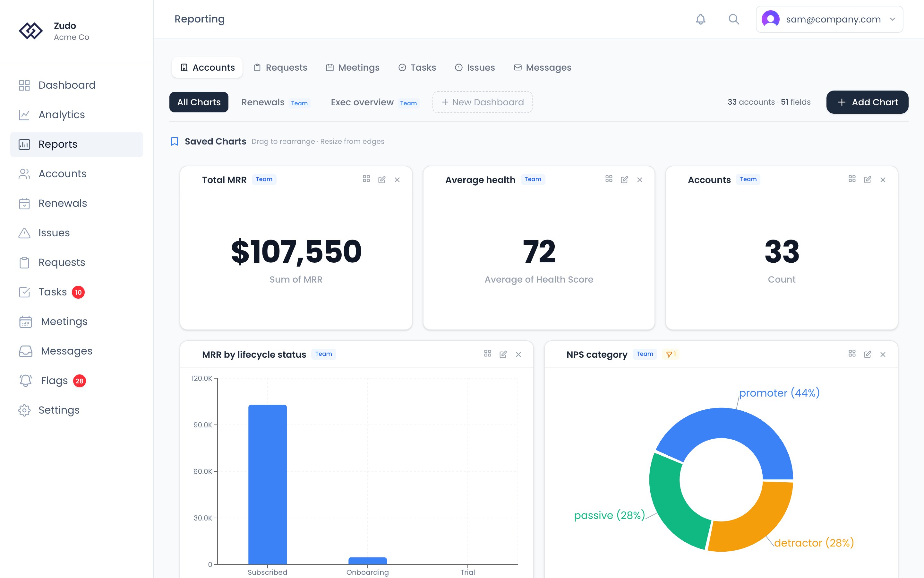Open Dashboard in the sidebar
The height and width of the screenshot is (578, 924).
pyautogui.click(x=76, y=85)
